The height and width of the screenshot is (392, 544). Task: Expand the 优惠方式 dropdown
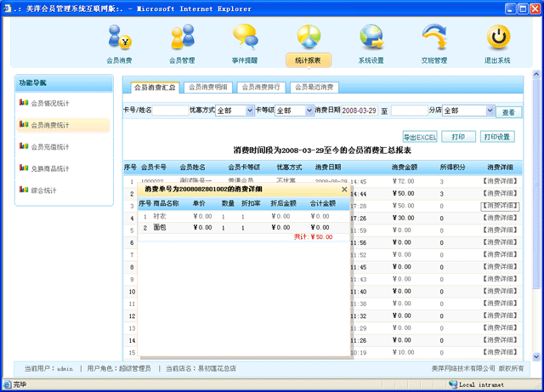(250, 111)
